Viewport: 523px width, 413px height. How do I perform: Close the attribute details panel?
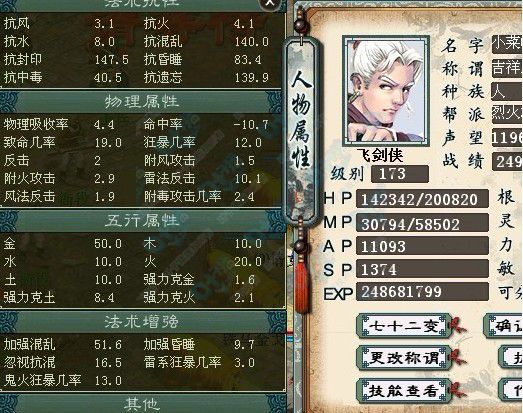coord(271,3)
